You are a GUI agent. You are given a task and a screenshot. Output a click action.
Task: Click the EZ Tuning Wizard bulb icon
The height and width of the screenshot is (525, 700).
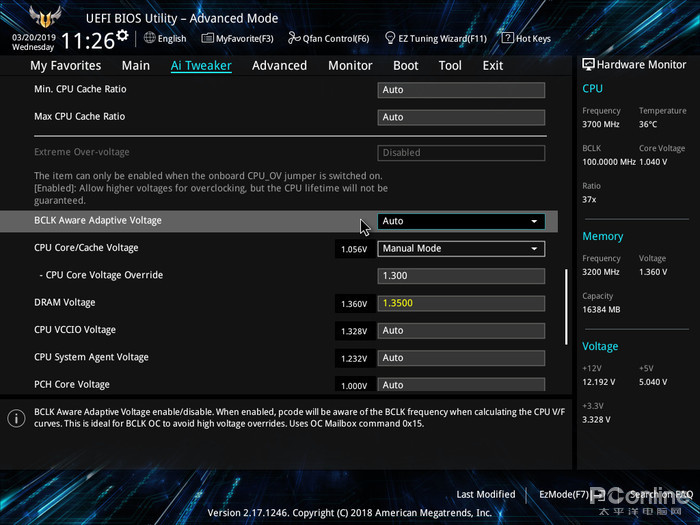390,38
